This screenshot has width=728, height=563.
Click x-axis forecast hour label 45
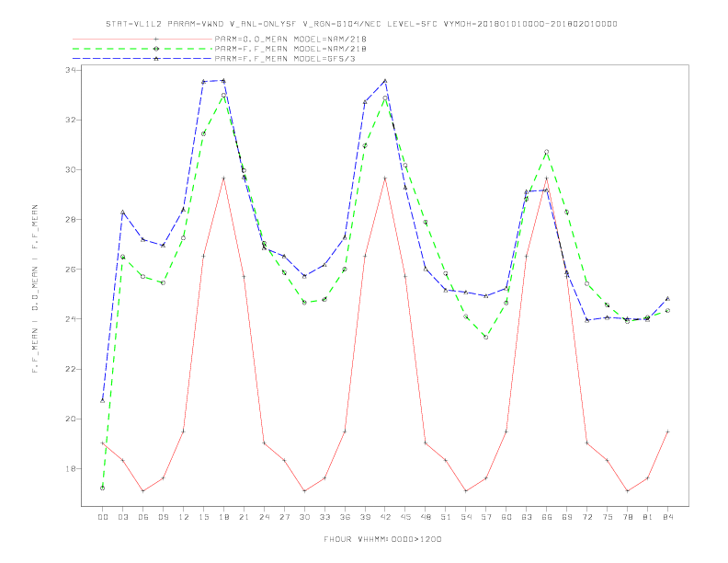[405, 517]
